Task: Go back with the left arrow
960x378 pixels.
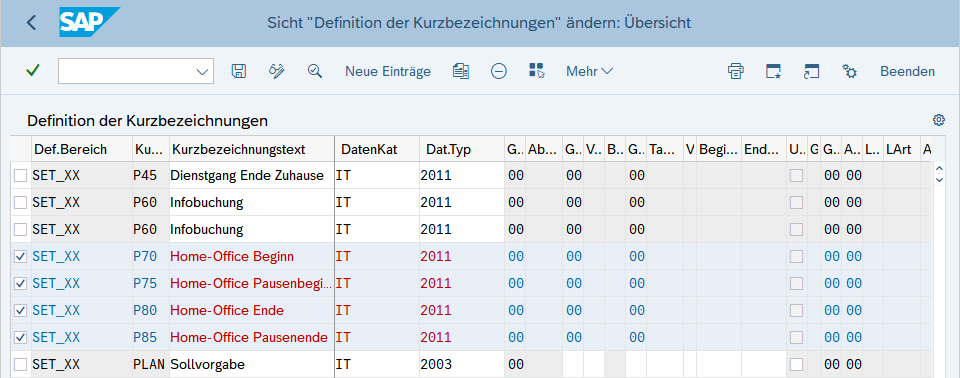Action: click(x=31, y=23)
